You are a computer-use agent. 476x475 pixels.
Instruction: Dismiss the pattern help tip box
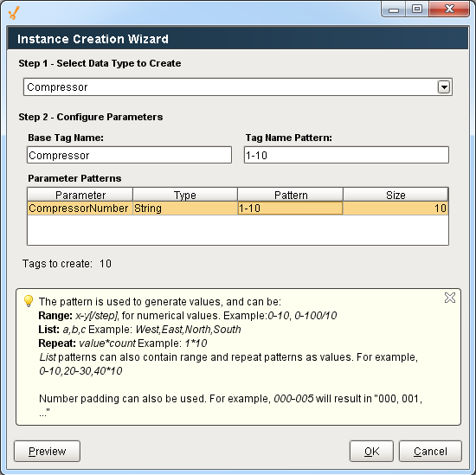click(449, 298)
